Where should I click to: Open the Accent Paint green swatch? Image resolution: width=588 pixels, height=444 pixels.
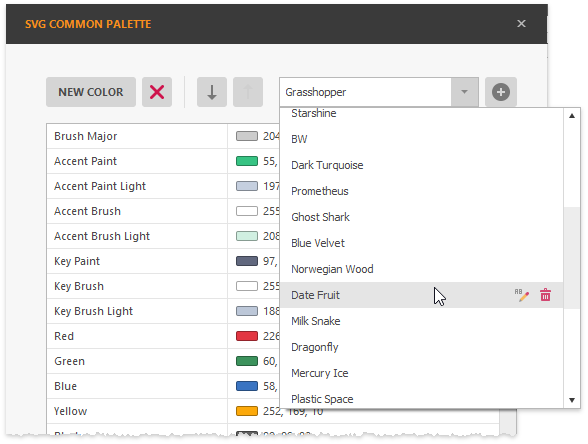point(247,161)
